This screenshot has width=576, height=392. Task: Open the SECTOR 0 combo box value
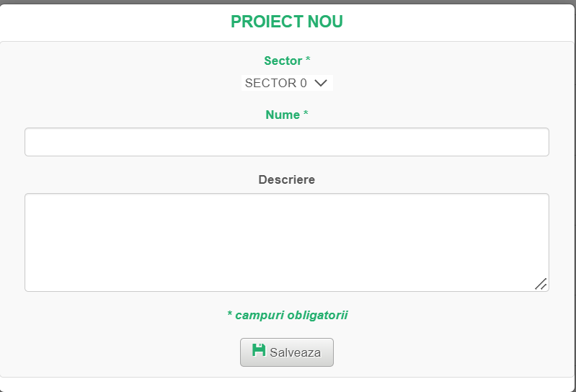[275, 83]
